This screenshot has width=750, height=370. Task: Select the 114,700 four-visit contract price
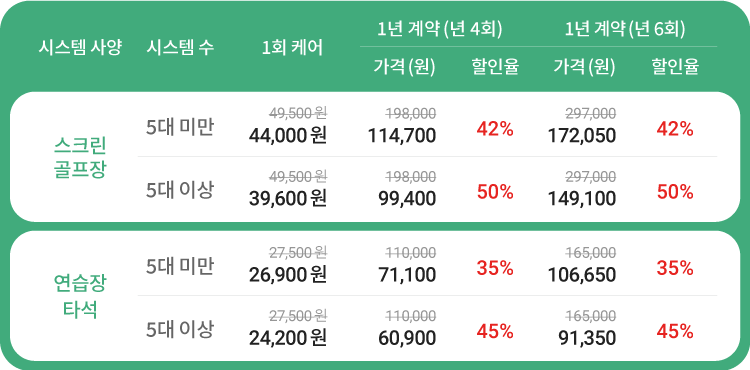click(402, 136)
